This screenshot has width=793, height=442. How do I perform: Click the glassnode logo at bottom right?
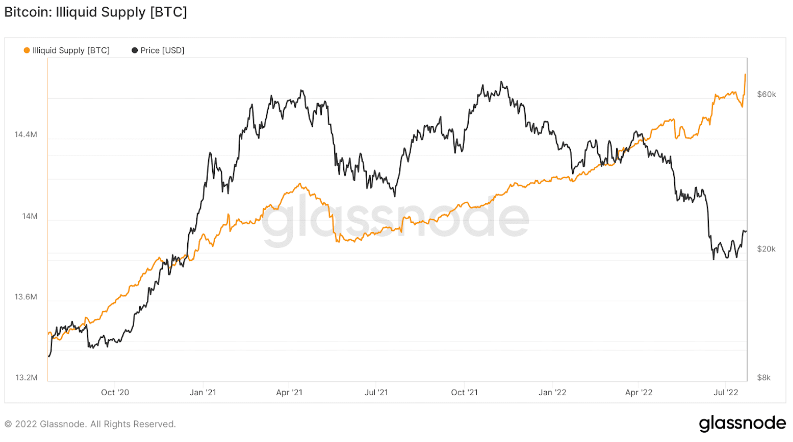735,421
